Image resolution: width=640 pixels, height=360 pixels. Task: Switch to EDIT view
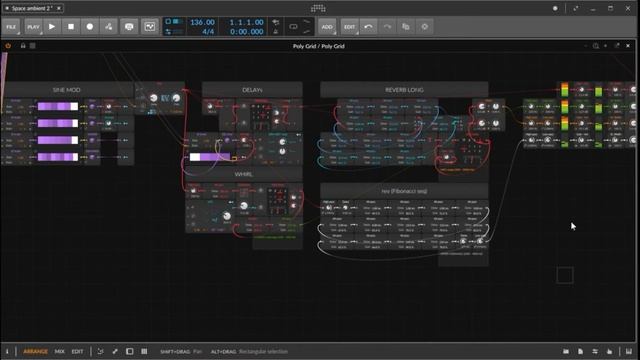click(x=78, y=351)
